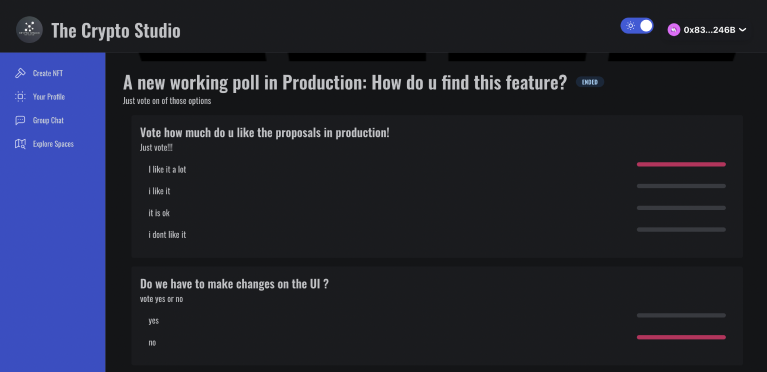The width and height of the screenshot is (767, 372).
Task: Choose the 'it is ok' poll option
Action: [159, 213]
